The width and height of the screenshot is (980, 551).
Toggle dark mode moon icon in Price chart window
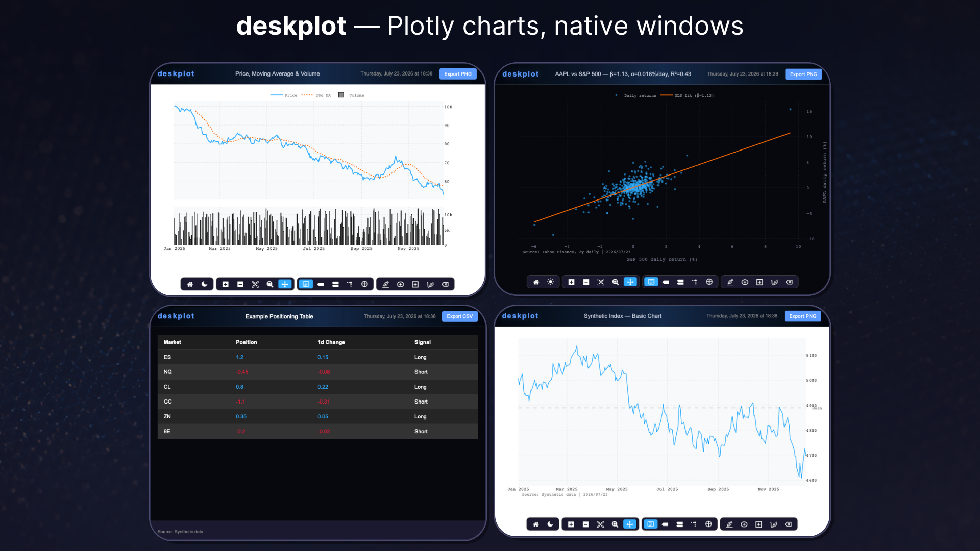pyautogui.click(x=205, y=284)
